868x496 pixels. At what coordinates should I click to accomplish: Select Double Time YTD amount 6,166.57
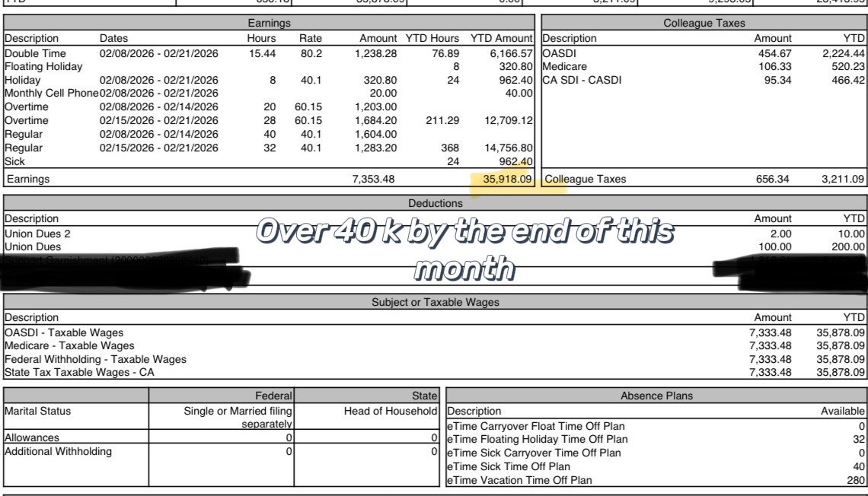(x=511, y=54)
